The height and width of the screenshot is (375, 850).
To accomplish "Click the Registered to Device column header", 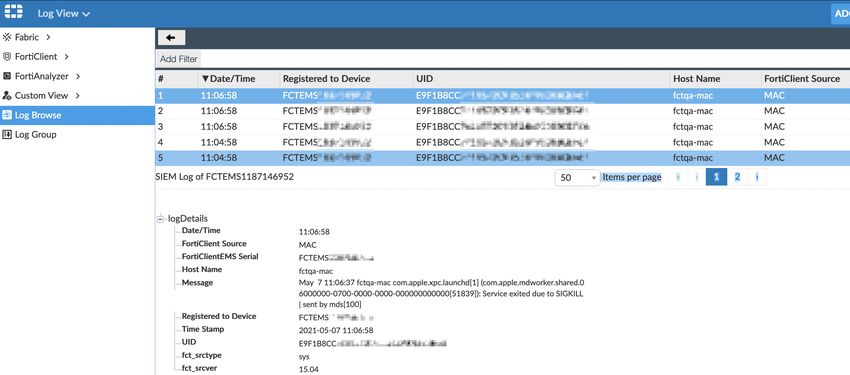I will point(326,79).
